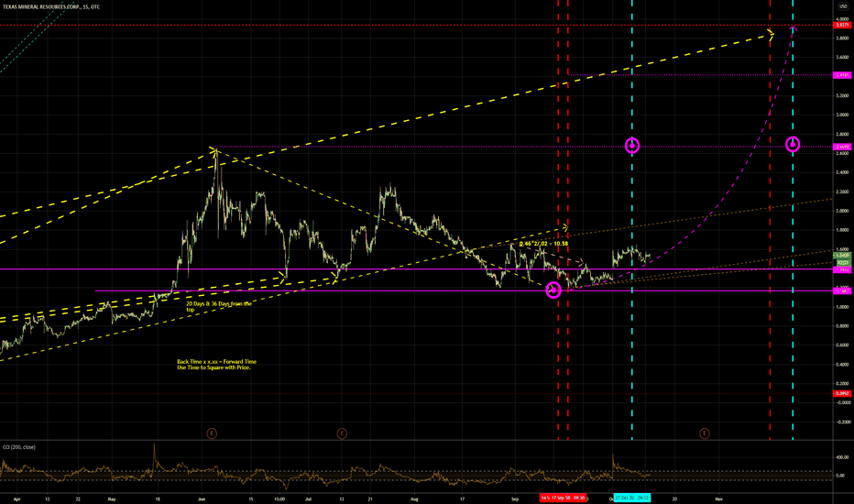Click the red -0.0960 price label

(x=843, y=393)
